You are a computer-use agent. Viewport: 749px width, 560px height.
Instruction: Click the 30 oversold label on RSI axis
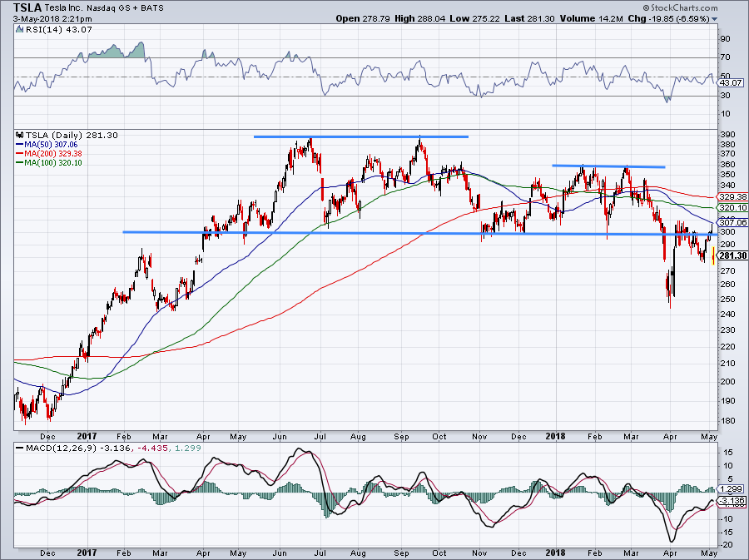coord(726,96)
